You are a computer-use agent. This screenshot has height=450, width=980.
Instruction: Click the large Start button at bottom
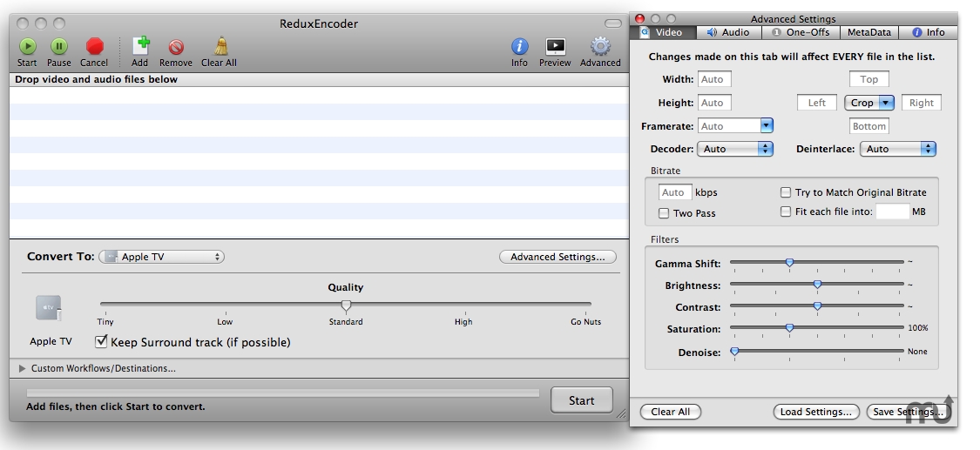click(x=581, y=400)
